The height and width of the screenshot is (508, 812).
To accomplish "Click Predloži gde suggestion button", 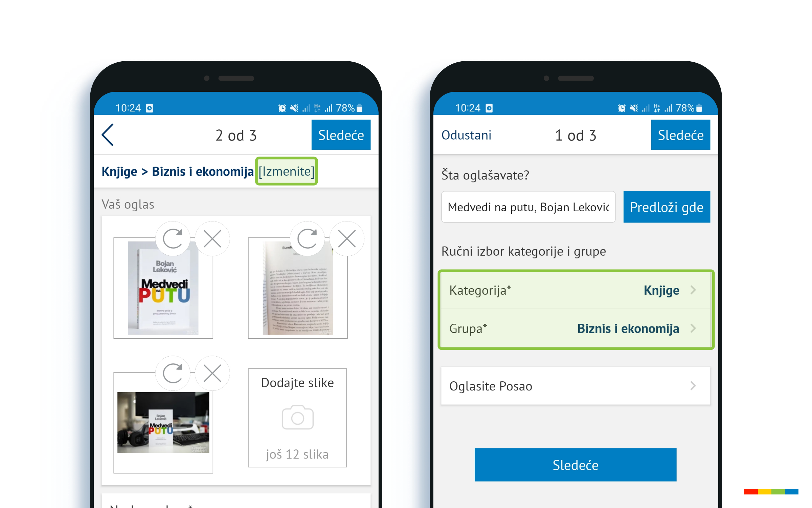I will tap(667, 207).
